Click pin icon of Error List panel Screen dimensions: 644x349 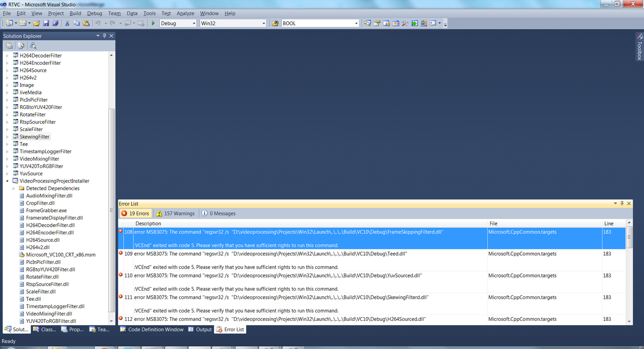622,203
